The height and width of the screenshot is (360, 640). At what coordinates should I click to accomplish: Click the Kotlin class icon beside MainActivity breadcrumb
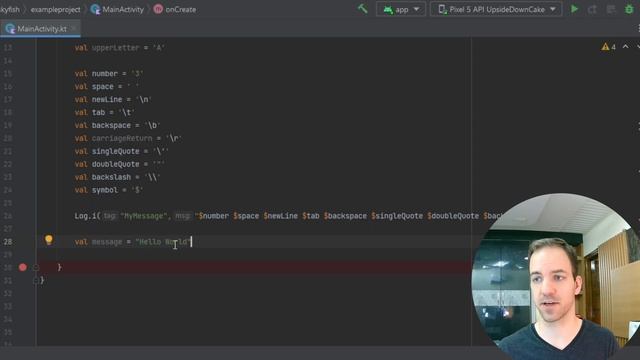(96, 9)
